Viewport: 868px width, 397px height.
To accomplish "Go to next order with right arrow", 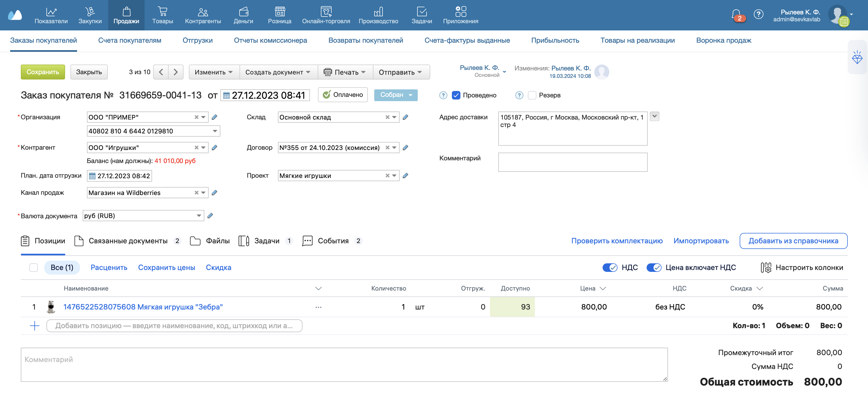I will pyautogui.click(x=176, y=72).
